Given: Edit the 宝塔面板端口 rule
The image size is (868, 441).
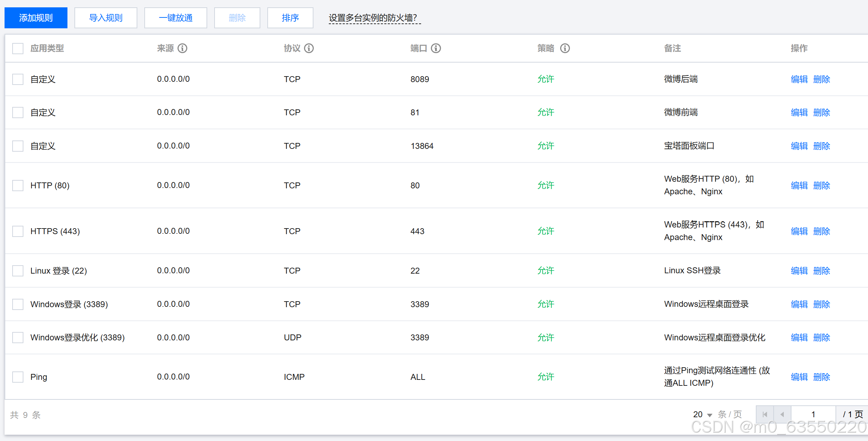Looking at the screenshot, I should point(799,146).
